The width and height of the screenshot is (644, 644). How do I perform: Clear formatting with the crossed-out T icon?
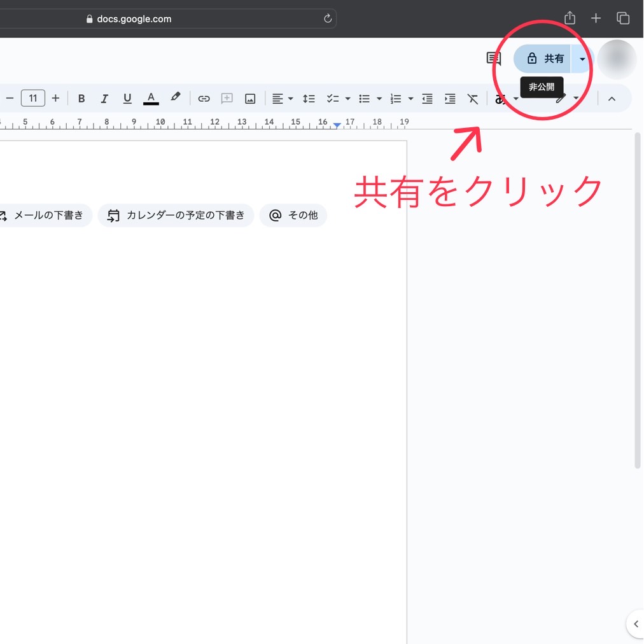473,99
